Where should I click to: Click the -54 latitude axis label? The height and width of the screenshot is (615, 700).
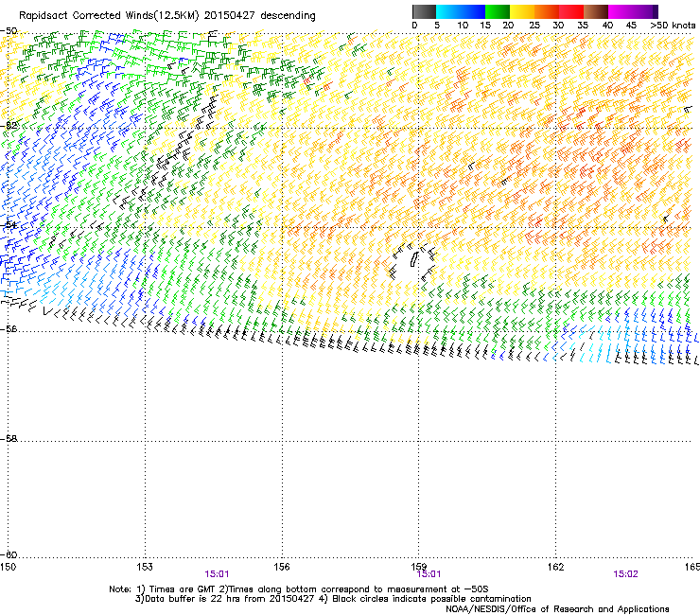[x=9, y=224]
